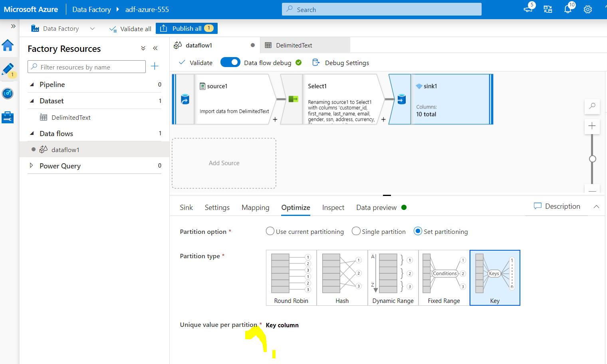The width and height of the screenshot is (607, 364).
Task: Open the Sink tab
Action: pos(186,208)
